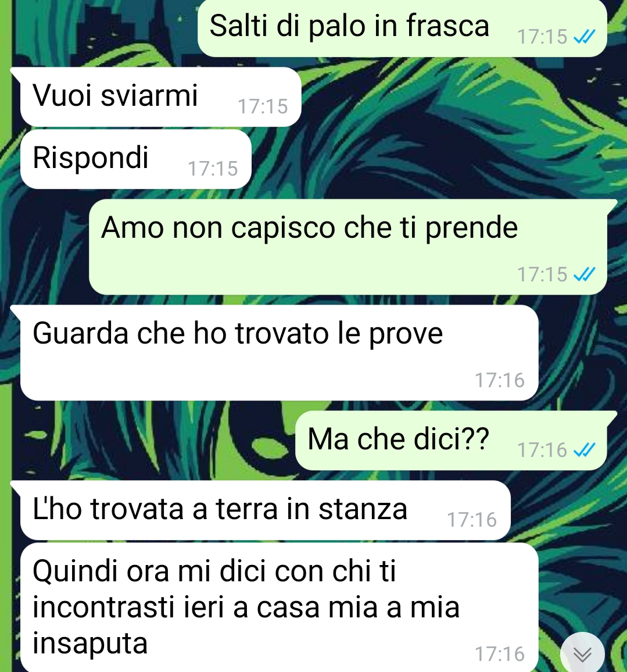
Task: Tap the 'Rispondi' message bubble
Action: 136,159
